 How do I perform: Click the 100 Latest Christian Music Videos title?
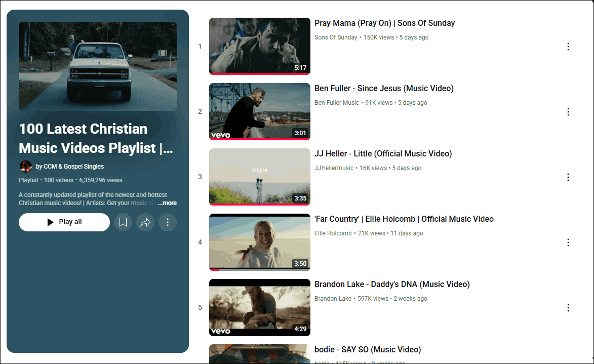(96, 138)
